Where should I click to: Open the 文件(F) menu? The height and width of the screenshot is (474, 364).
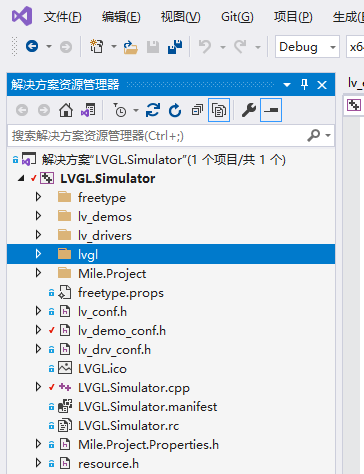click(62, 17)
